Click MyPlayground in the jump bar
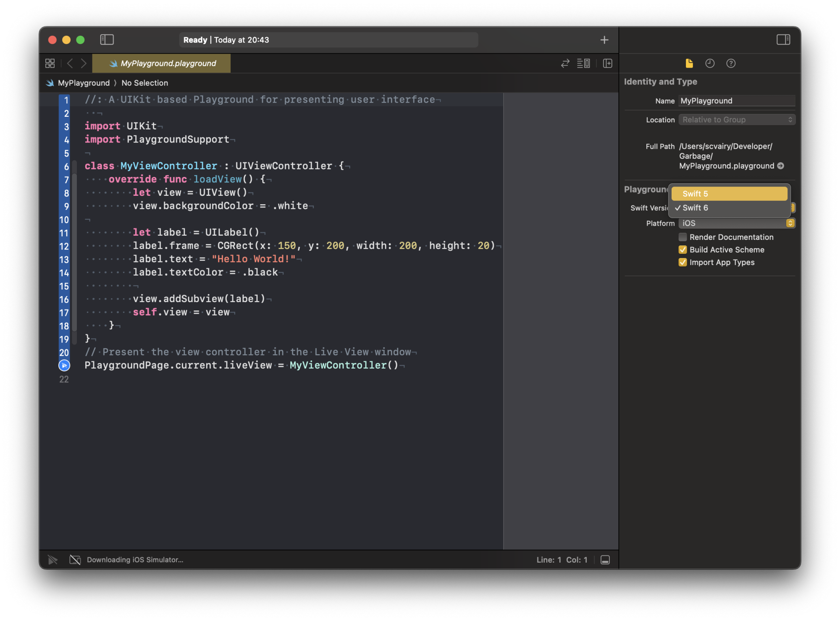This screenshot has width=840, height=621. tap(84, 83)
